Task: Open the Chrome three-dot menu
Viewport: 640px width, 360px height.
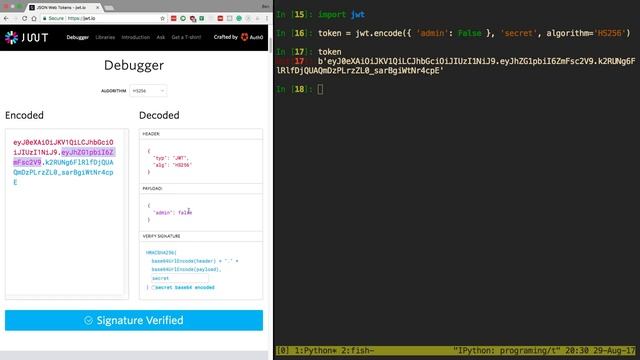Action: 267,18
